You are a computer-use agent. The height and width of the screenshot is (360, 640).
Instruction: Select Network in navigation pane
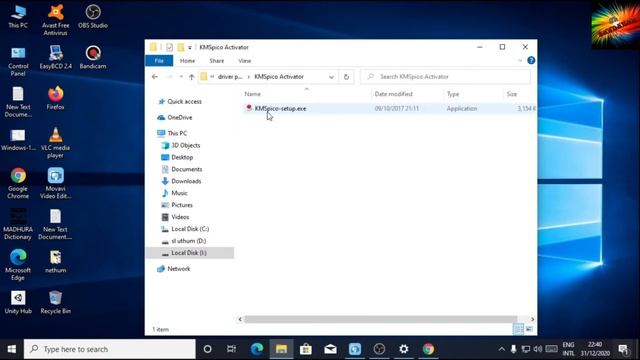click(x=179, y=269)
